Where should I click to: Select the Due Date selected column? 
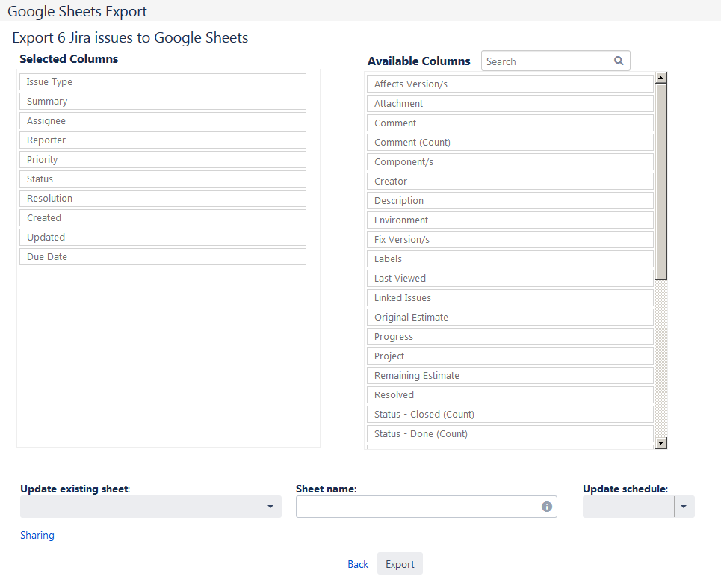coord(163,257)
